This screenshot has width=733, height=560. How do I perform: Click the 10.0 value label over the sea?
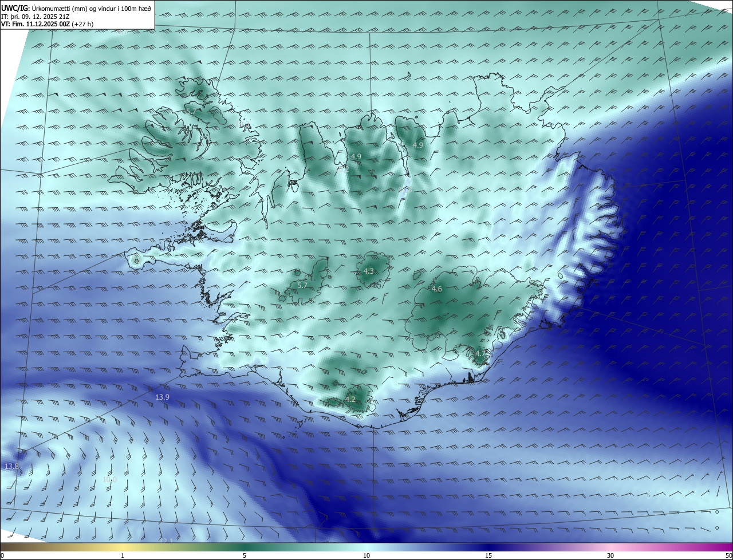click(109, 480)
